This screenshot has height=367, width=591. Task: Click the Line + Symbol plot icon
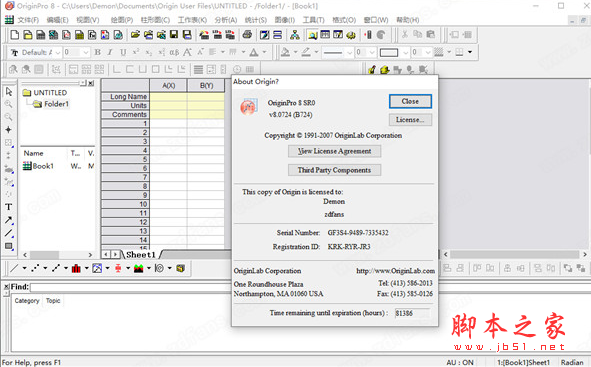click(x=56, y=268)
